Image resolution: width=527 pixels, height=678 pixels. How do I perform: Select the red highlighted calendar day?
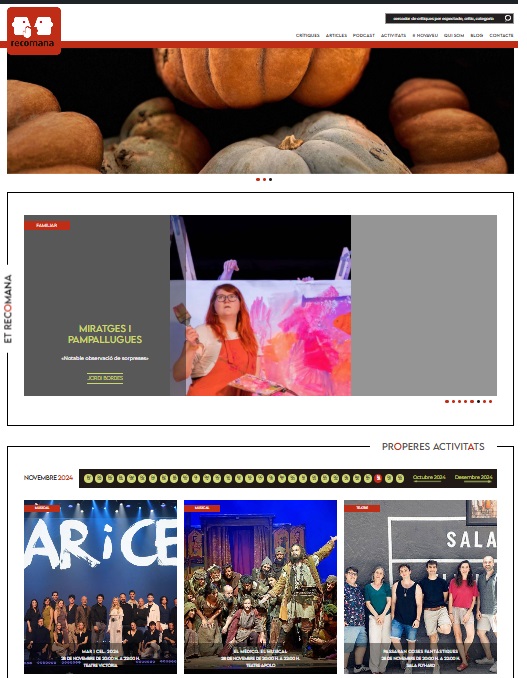tap(378, 478)
